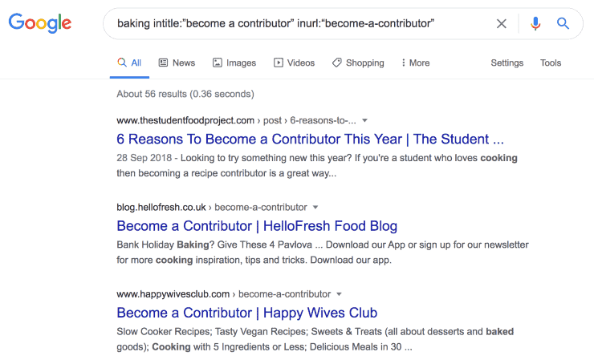Open HelloFresh Food Blog contributor result
This screenshot has height=364, width=594.
click(257, 226)
